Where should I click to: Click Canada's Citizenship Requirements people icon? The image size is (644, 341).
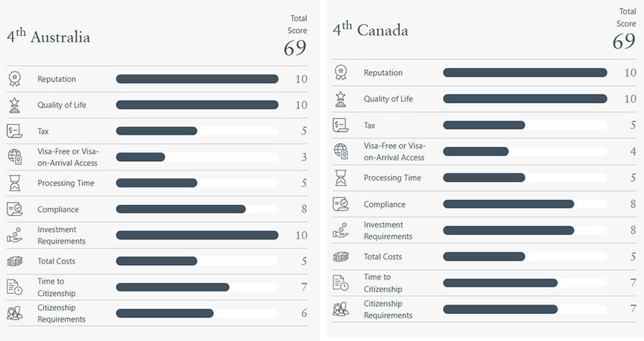341,309
